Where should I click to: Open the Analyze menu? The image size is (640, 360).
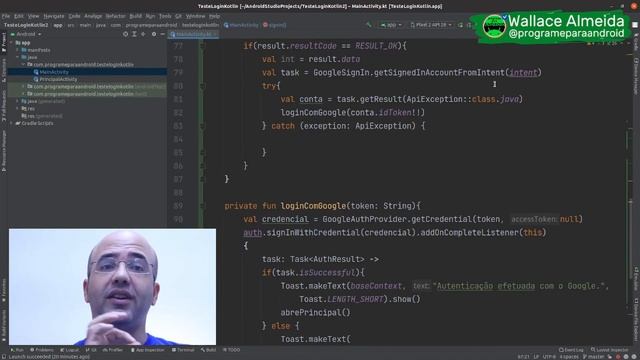93,16
